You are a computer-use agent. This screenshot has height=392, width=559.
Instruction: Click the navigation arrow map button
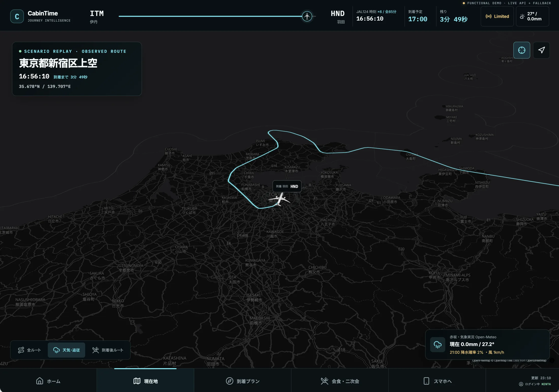[541, 50]
